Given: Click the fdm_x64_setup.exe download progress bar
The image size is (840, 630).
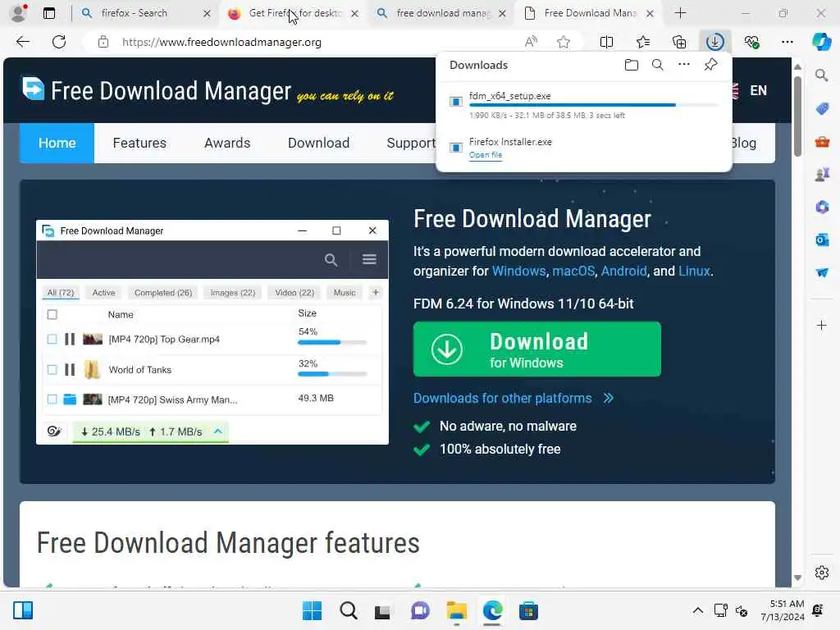Looking at the screenshot, I should (x=593, y=105).
